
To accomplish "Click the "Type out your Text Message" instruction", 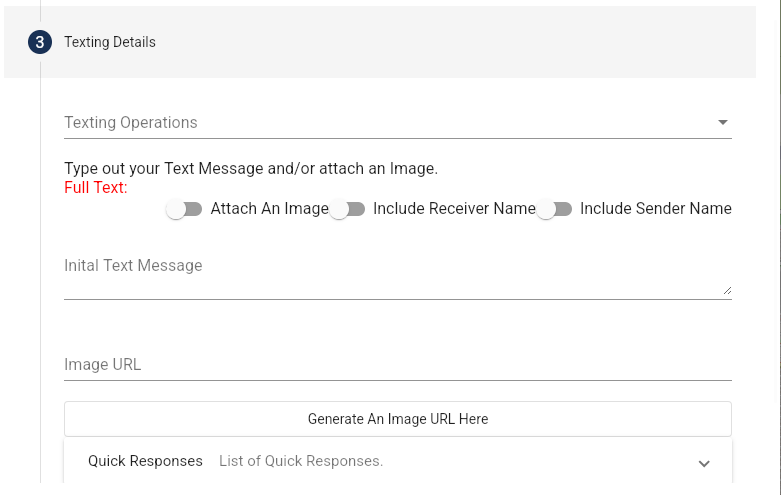I will pyautogui.click(x=251, y=169).
